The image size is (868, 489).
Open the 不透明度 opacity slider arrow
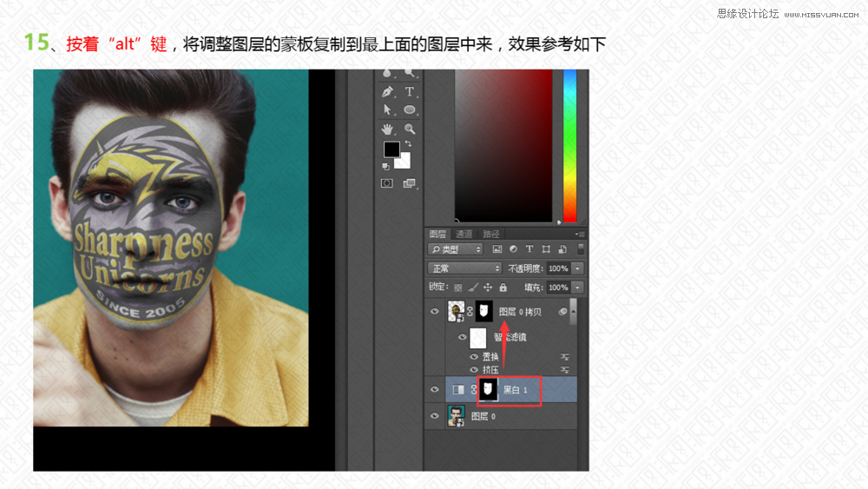click(577, 268)
